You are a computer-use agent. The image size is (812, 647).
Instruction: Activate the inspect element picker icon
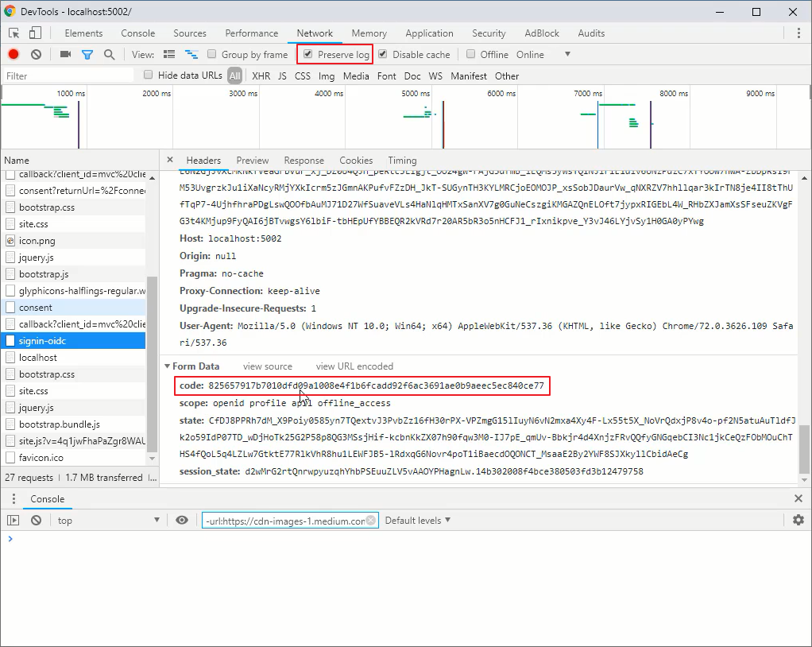14,33
